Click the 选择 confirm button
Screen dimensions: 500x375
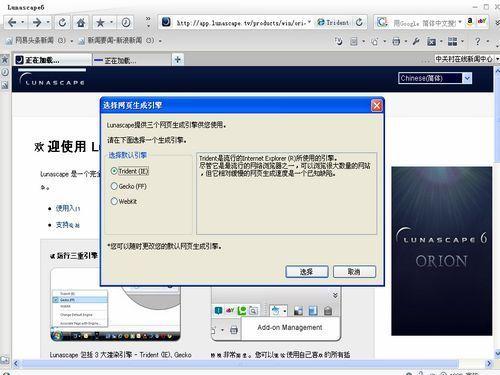307,272
